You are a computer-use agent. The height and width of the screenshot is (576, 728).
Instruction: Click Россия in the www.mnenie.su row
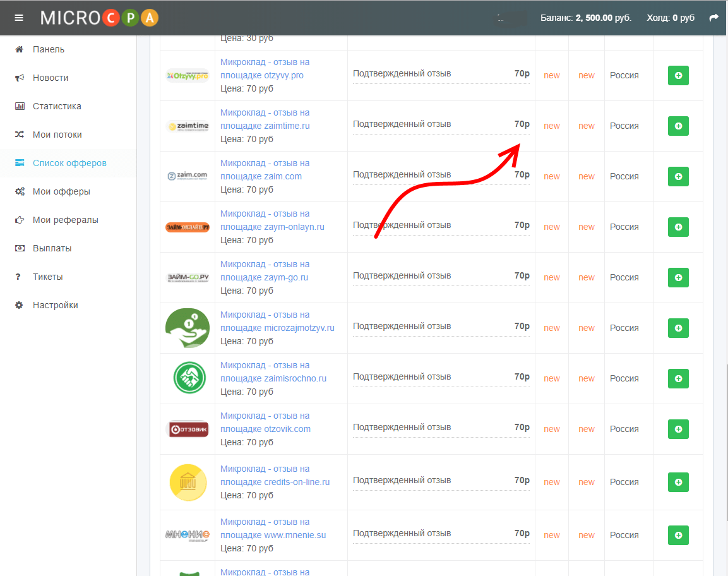tap(624, 535)
